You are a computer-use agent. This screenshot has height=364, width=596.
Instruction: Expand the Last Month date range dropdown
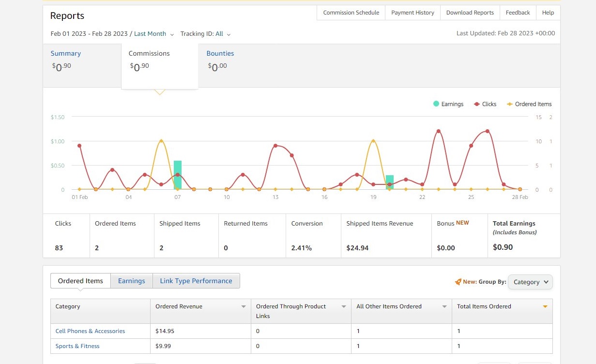153,34
